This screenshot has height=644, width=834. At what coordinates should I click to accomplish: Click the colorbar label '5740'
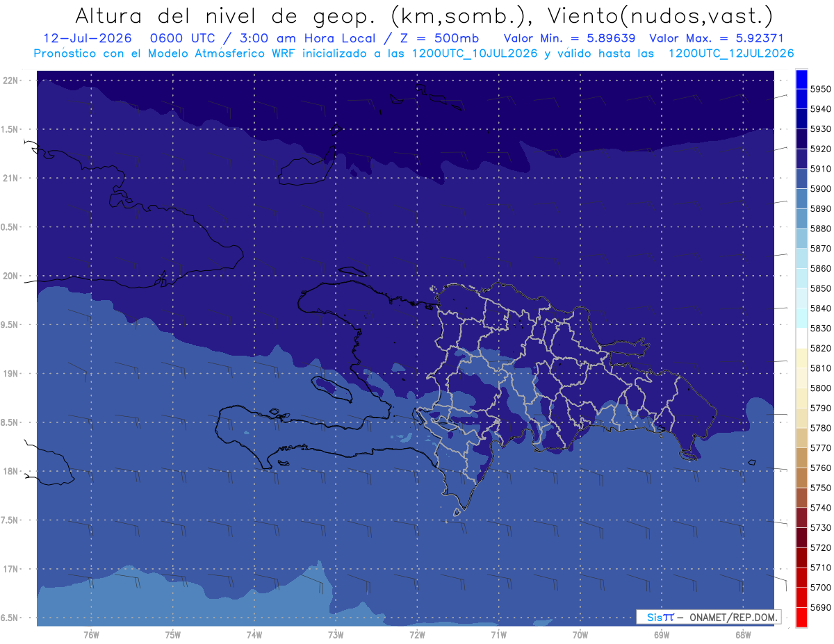point(820,508)
